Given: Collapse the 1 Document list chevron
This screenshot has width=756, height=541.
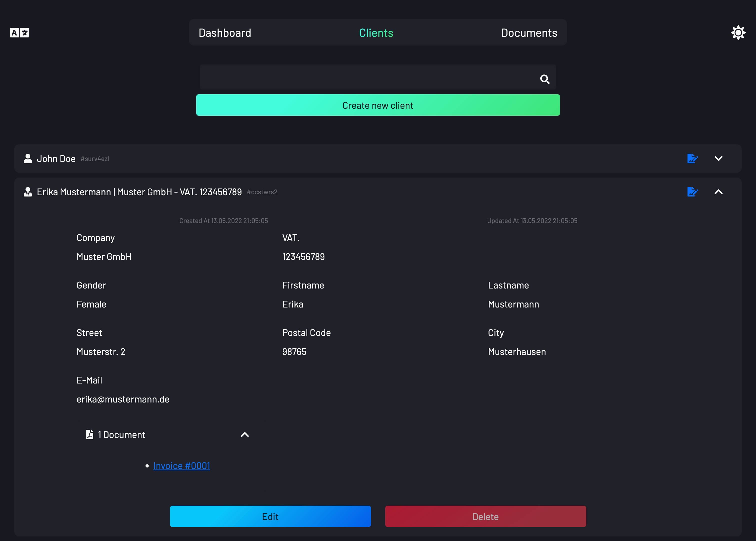Looking at the screenshot, I should point(245,434).
